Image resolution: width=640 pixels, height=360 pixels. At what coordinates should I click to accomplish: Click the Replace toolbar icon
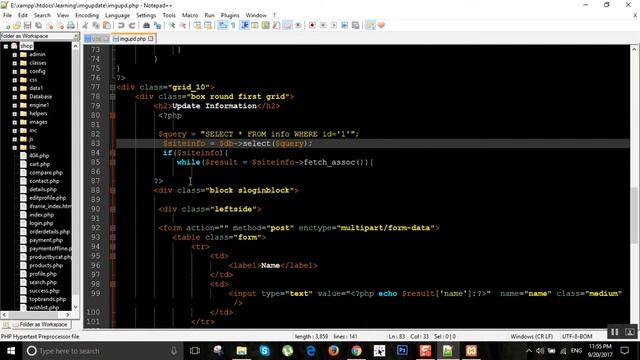tap(157, 26)
